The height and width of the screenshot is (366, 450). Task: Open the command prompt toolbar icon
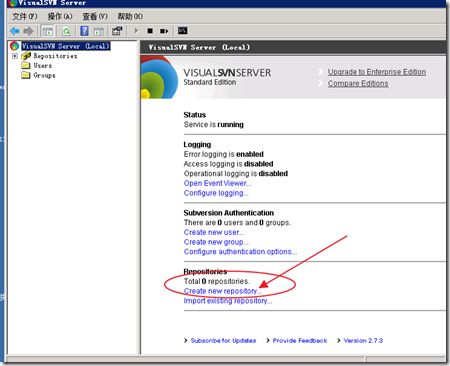pyautogui.click(x=182, y=31)
